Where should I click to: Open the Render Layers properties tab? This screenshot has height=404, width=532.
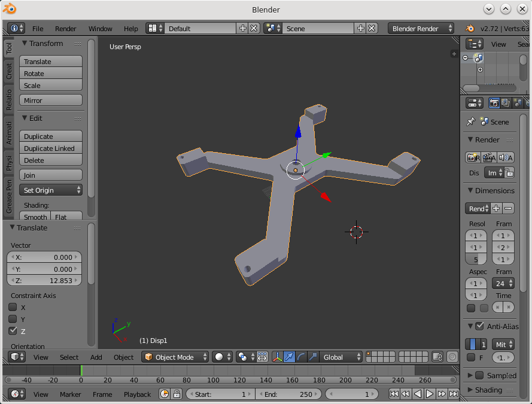(506, 103)
